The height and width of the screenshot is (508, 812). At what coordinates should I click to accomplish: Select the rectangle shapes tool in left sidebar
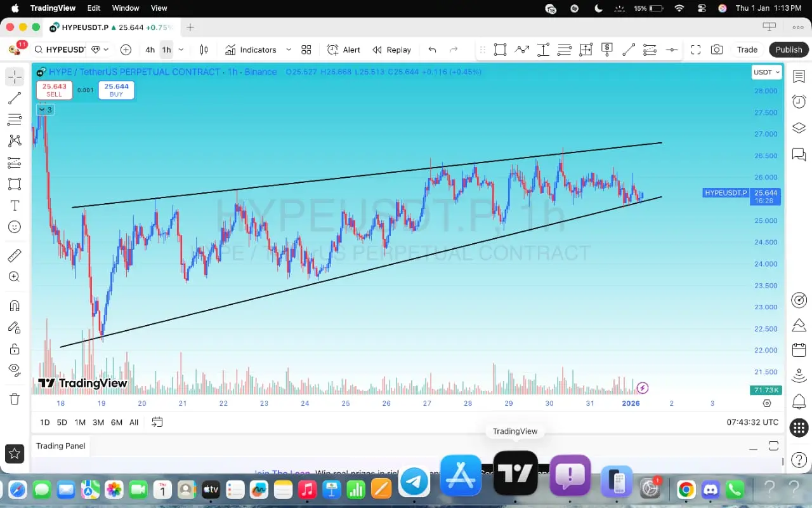coord(15,184)
